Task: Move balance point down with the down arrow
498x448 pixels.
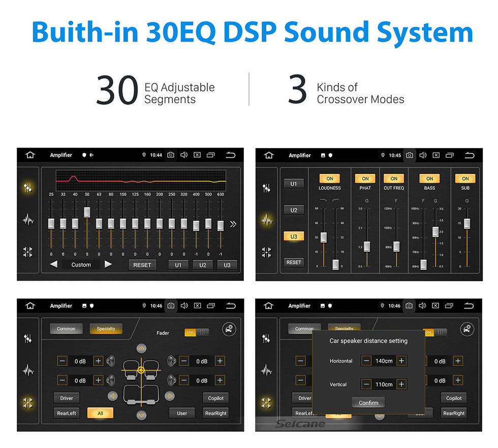Action: pyautogui.click(x=141, y=415)
